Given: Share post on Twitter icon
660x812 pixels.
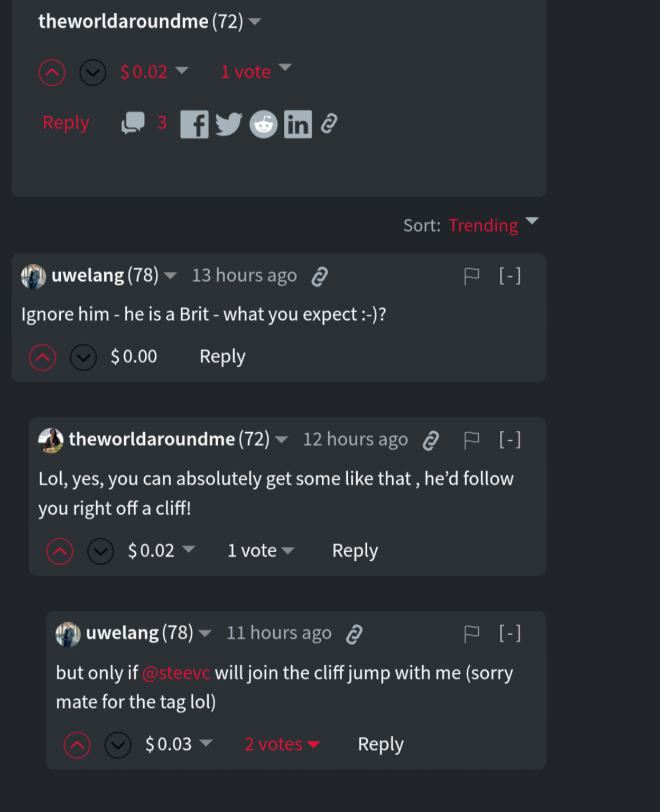Looking at the screenshot, I should click(x=228, y=124).
